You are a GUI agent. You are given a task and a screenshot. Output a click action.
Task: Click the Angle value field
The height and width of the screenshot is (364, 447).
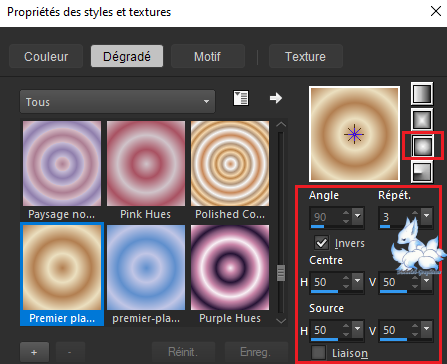[x=326, y=217]
